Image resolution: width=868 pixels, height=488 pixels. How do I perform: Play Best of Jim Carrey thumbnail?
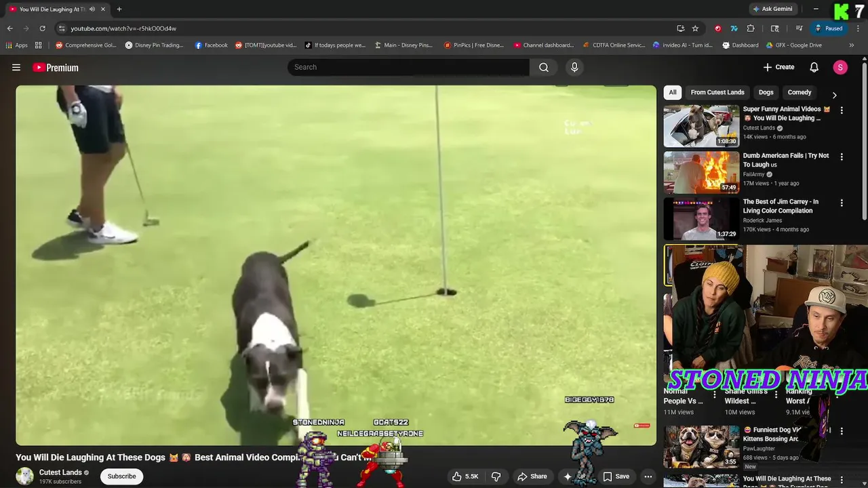pos(701,218)
